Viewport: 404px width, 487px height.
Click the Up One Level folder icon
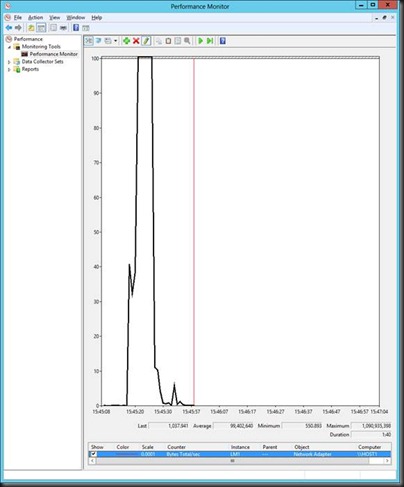(31, 28)
